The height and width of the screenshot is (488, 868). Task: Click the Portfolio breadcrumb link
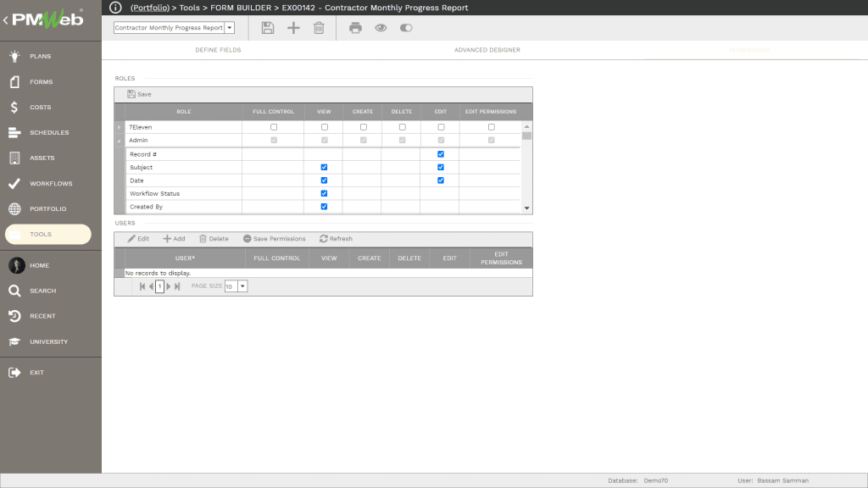149,8
